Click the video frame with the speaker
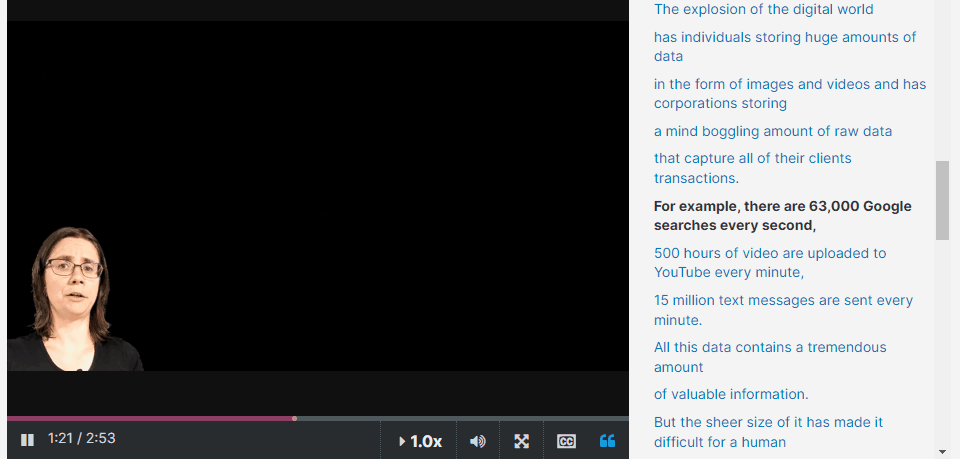 [318, 196]
